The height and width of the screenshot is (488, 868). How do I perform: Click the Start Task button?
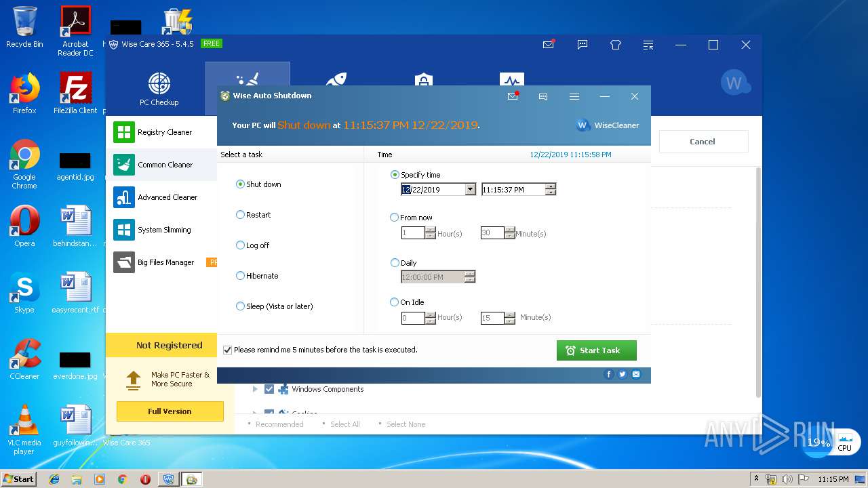(597, 350)
